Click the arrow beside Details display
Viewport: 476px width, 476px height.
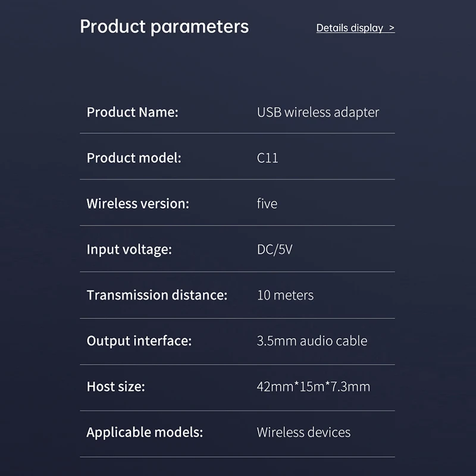(x=391, y=28)
